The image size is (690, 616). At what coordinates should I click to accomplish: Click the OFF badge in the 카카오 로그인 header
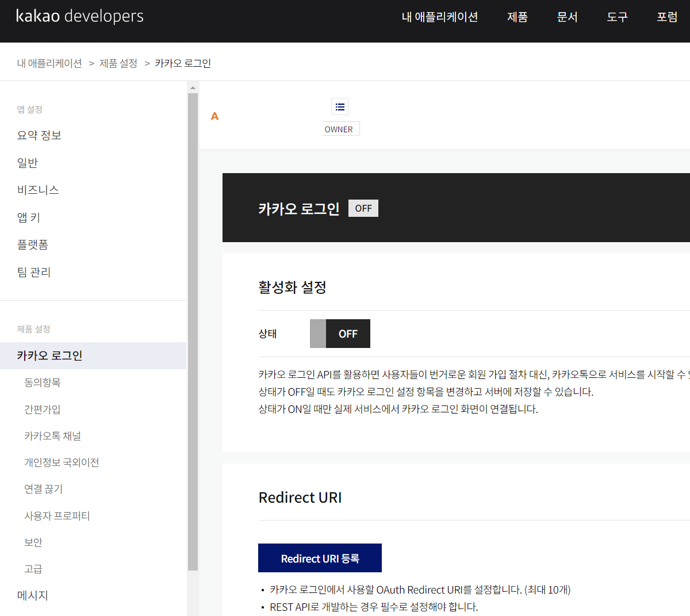point(363,208)
